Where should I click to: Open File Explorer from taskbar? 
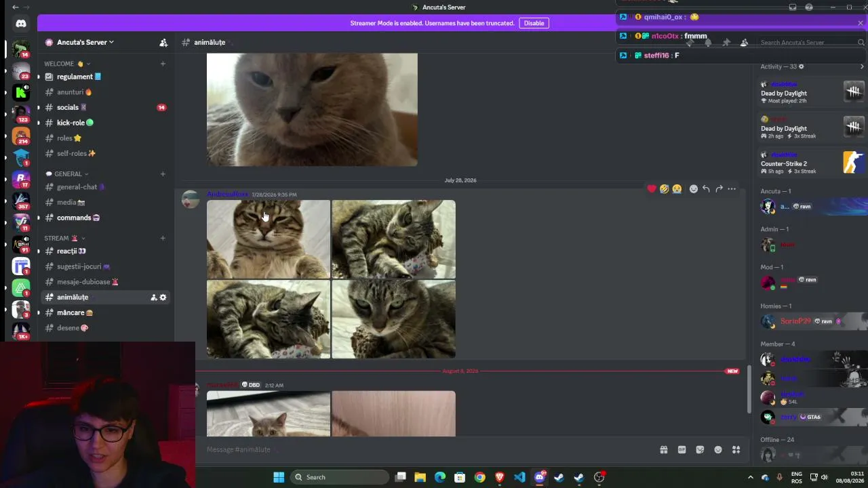pos(420,477)
